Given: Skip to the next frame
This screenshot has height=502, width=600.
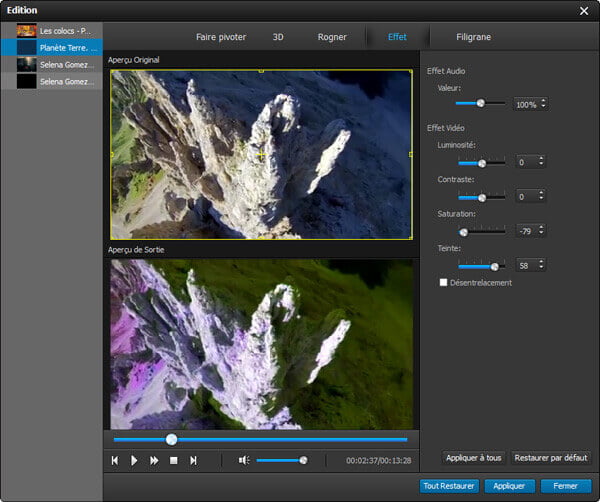Looking at the screenshot, I should tap(193, 460).
